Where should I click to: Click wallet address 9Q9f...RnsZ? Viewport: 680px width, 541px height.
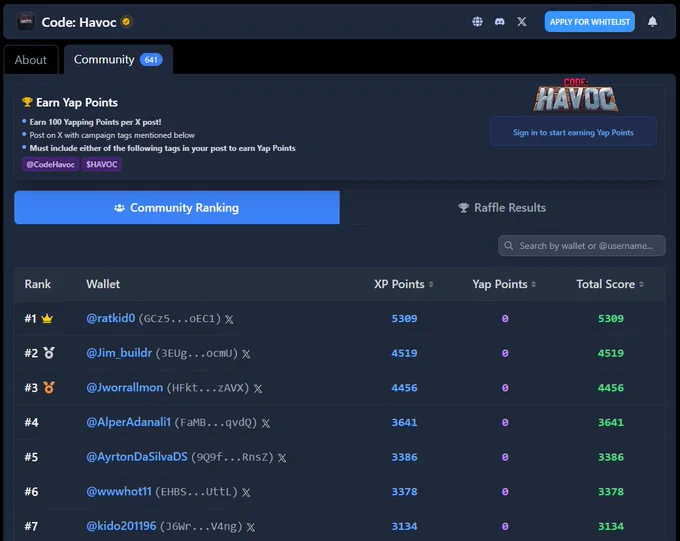(x=232, y=457)
